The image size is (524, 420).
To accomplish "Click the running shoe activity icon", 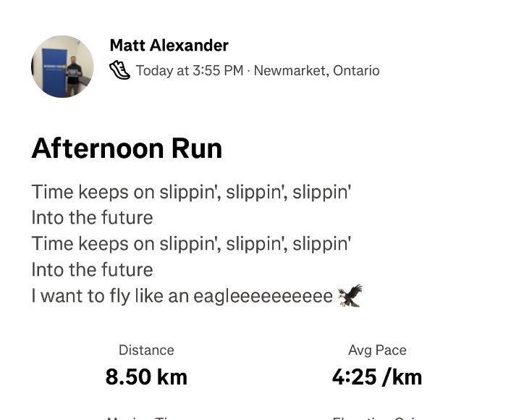I will pos(119,70).
